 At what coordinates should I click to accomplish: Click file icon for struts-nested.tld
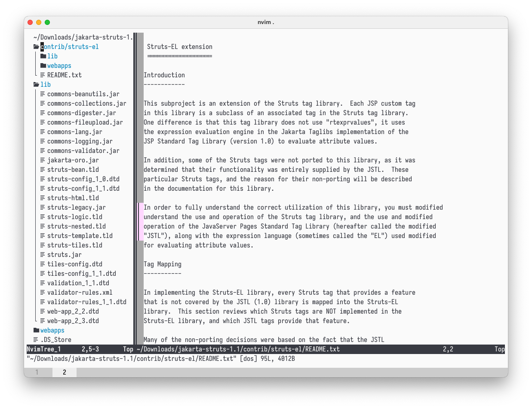[x=43, y=226]
